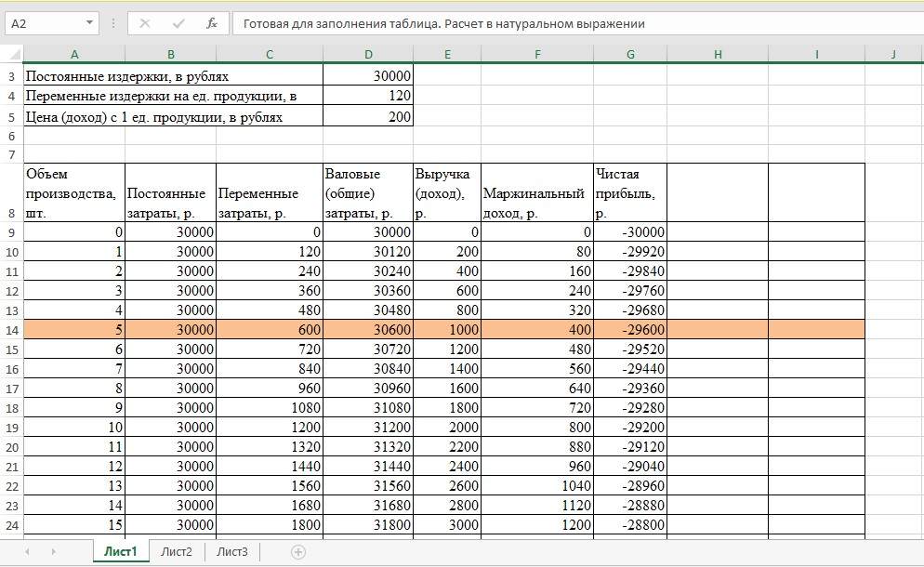Switch to the Лист2 sheet tab

coord(177,552)
